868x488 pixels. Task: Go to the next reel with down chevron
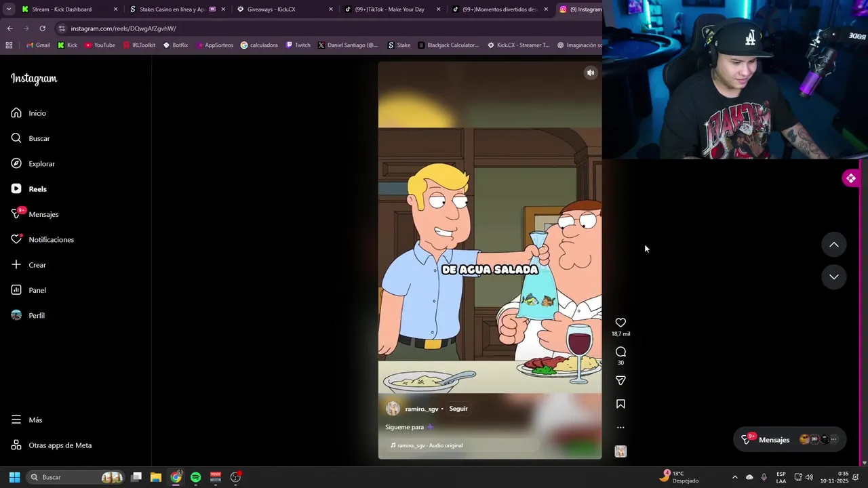[834, 277]
